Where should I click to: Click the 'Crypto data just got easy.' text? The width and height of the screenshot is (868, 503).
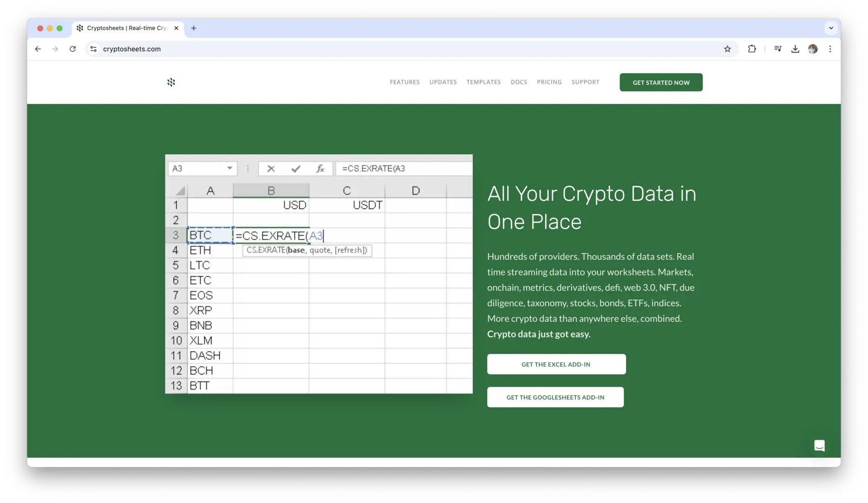pyautogui.click(x=538, y=334)
